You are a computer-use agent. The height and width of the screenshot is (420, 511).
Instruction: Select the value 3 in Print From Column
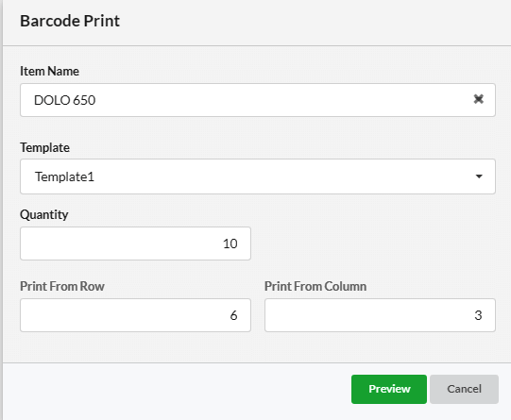[478, 315]
